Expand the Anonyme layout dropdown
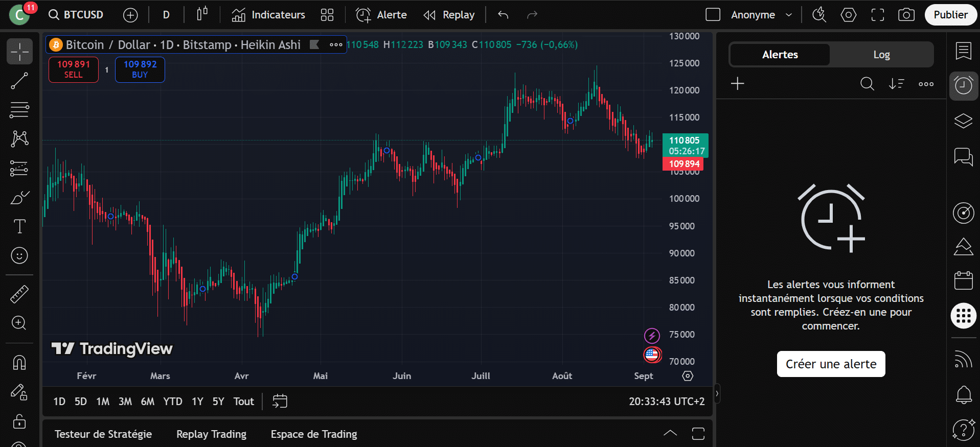 [789, 15]
